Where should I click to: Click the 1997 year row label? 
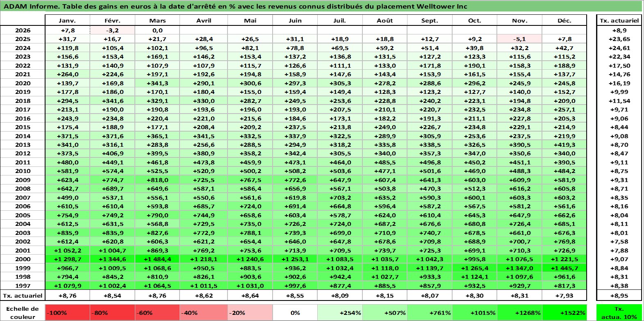[x=23, y=286]
